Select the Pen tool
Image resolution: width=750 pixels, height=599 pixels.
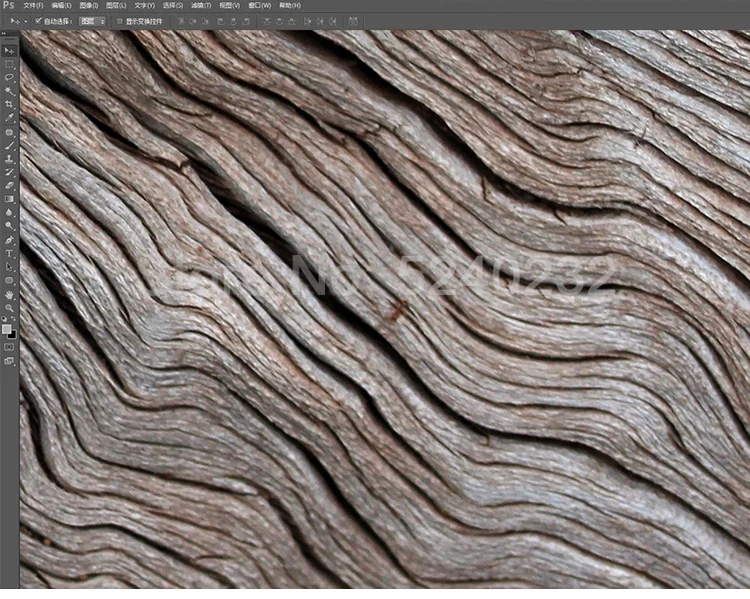[x=9, y=240]
